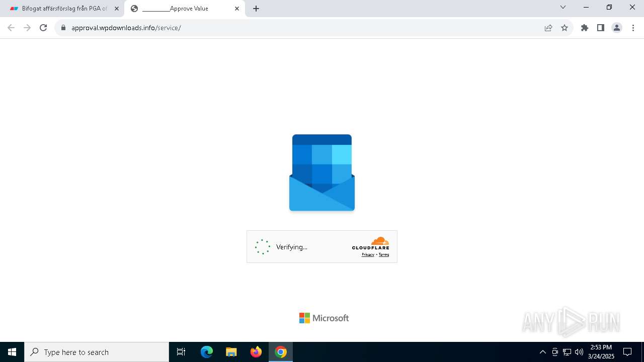Restore down the Chrome window

pyautogui.click(x=609, y=7)
